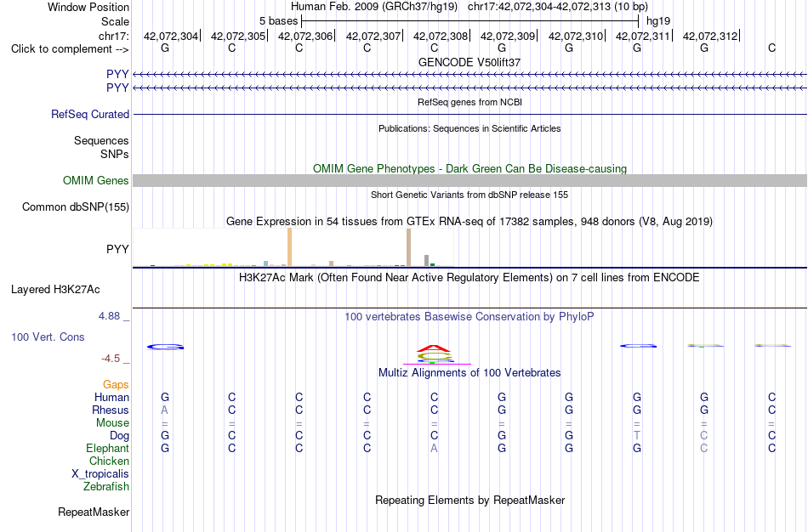Screen dimensions: 808x532
Task: Click the 4.88 PhyloP upper scale value
Action: point(109,316)
